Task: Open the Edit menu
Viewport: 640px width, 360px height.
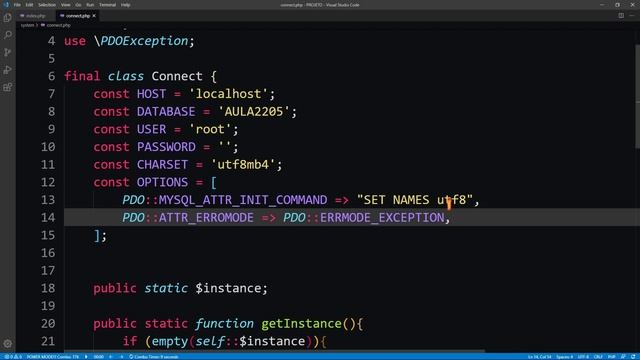Action: click(x=29, y=5)
